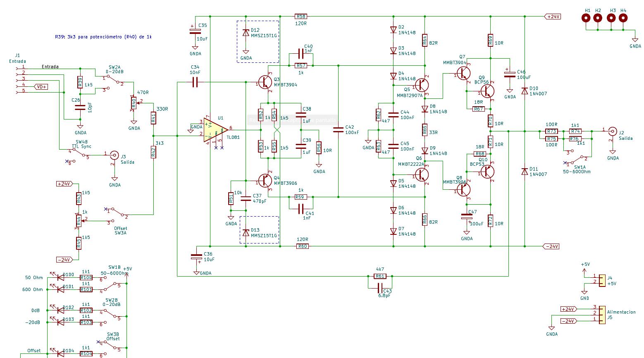Click potentiometer R44 symbol
644x358 pixels.
[79, 220]
